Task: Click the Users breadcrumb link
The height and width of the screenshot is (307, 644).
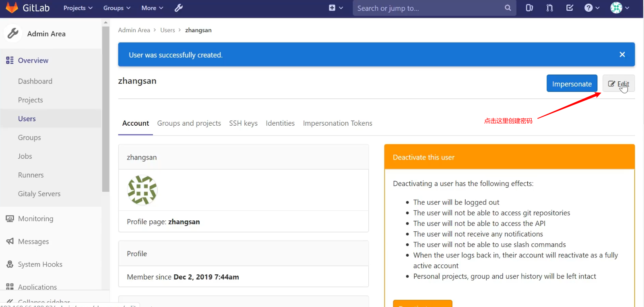Action: (x=167, y=30)
